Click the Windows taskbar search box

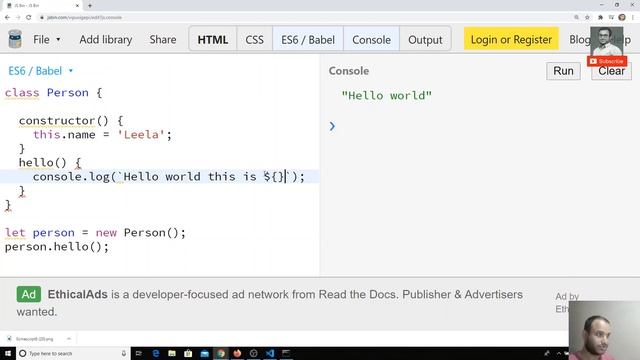(73, 353)
